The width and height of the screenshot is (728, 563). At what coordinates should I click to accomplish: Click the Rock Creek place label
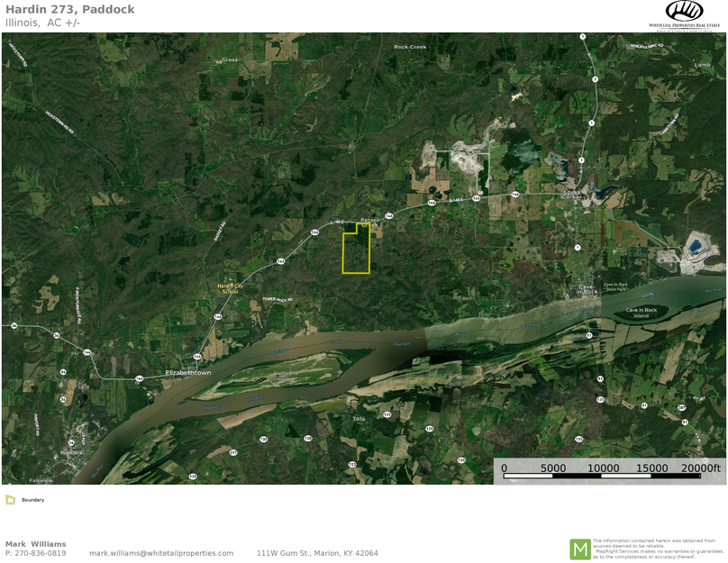410,47
